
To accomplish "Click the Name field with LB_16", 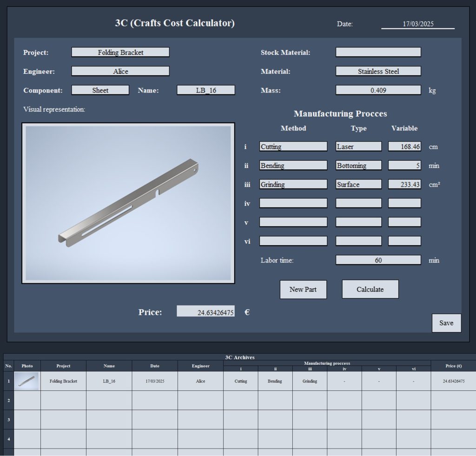I will coord(205,91).
